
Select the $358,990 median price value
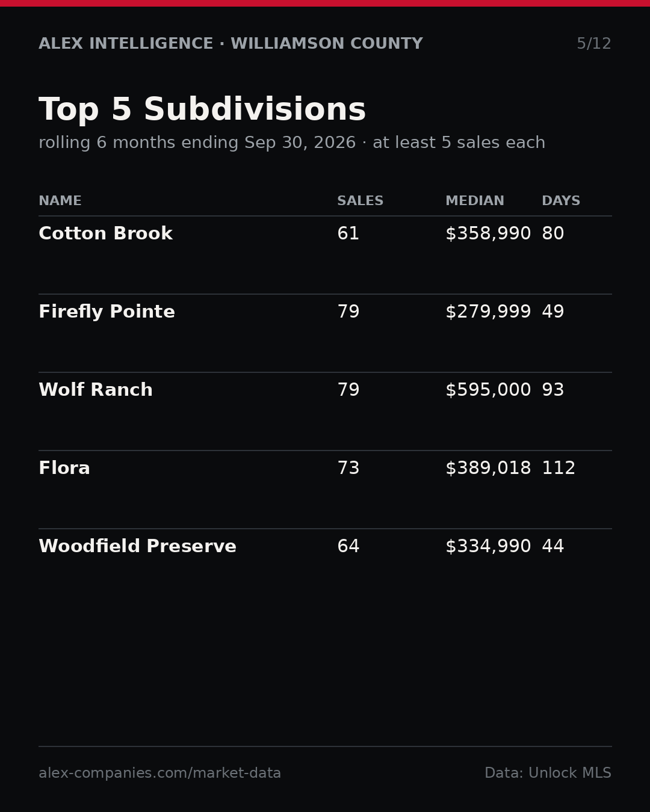(488, 234)
